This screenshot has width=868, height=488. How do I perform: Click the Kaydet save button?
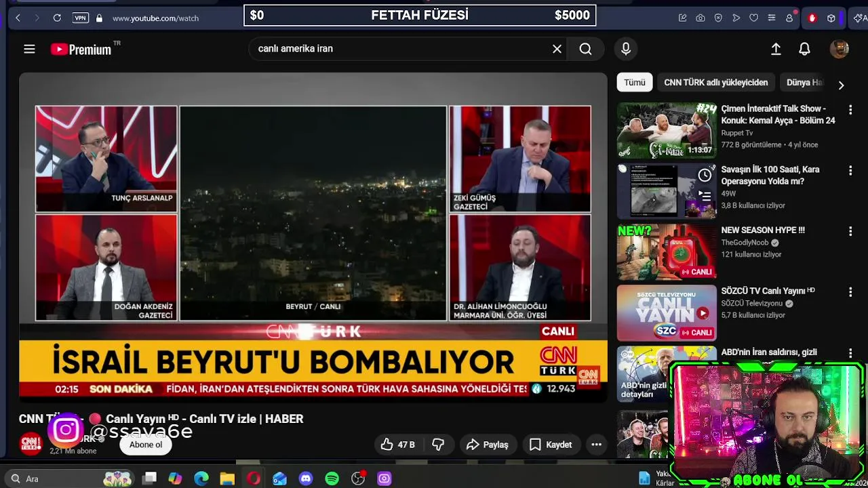(x=551, y=445)
